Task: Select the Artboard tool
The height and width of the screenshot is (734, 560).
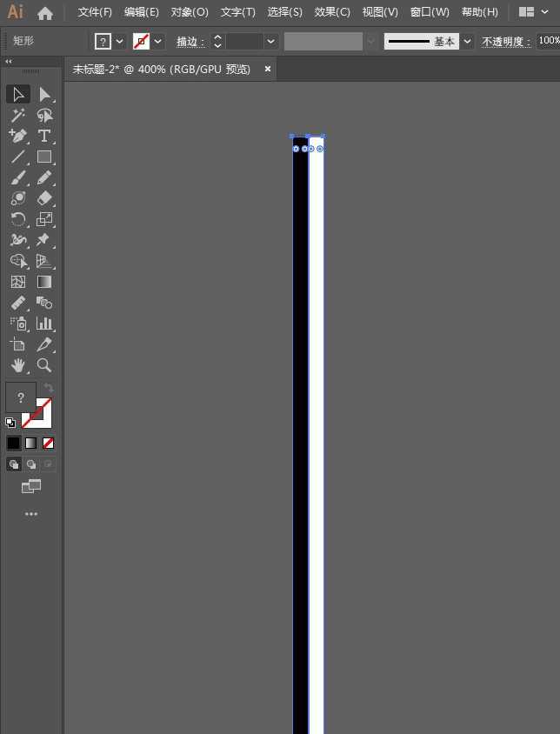Action: tap(18, 344)
